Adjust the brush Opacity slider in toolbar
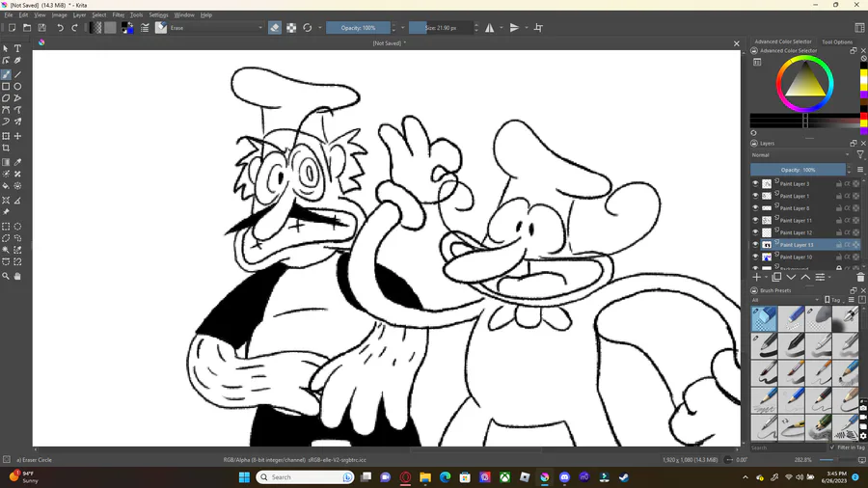This screenshot has height=488, width=868. (358, 28)
